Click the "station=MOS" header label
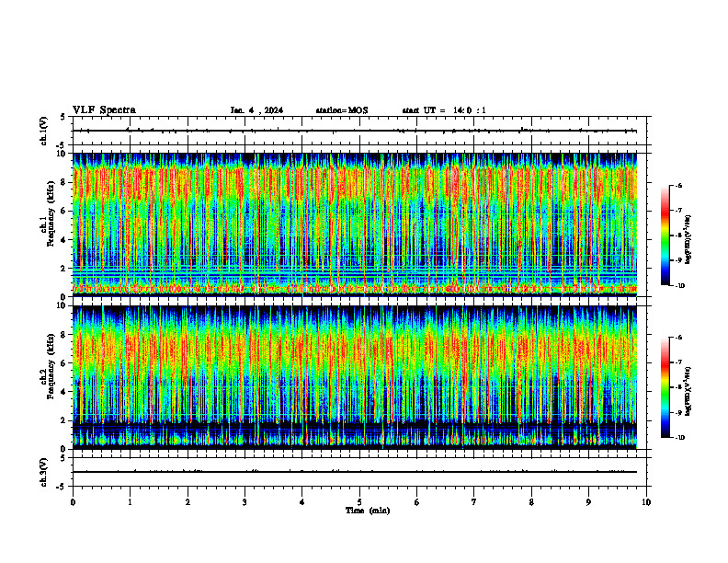 (342, 110)
